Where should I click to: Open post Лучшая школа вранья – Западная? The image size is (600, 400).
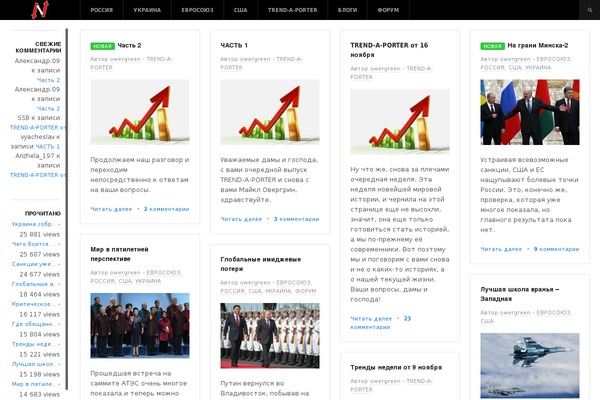tap(520, 294)
